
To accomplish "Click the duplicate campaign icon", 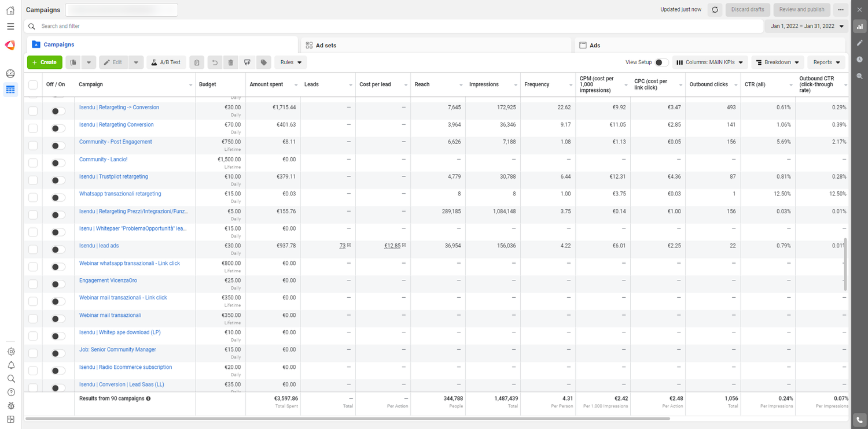I will pos(73,62).
